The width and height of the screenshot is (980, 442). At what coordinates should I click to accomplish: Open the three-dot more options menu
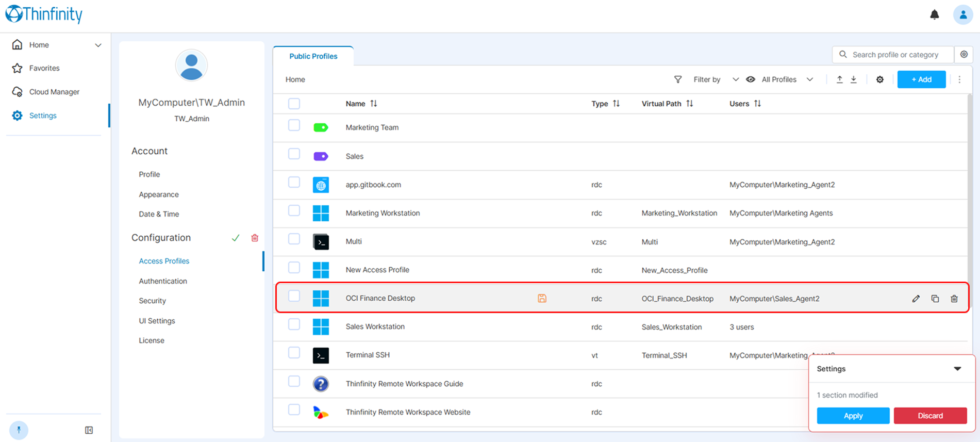[959, 79]
